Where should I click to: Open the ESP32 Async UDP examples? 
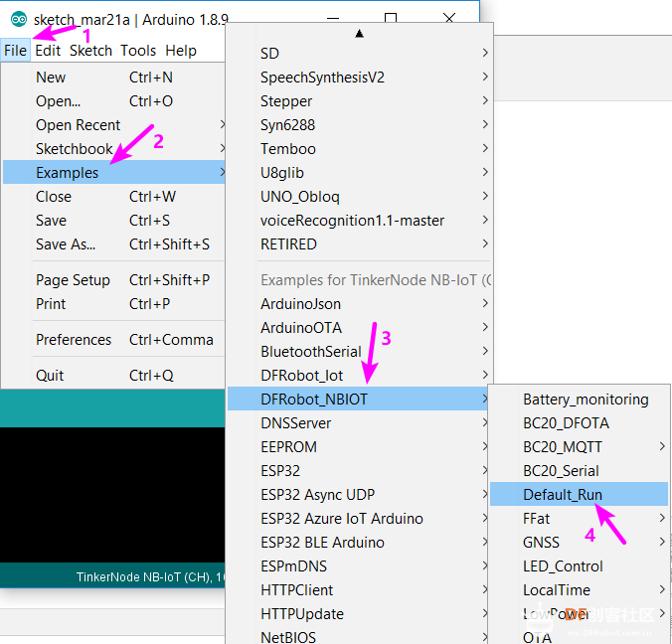(359, 495)
